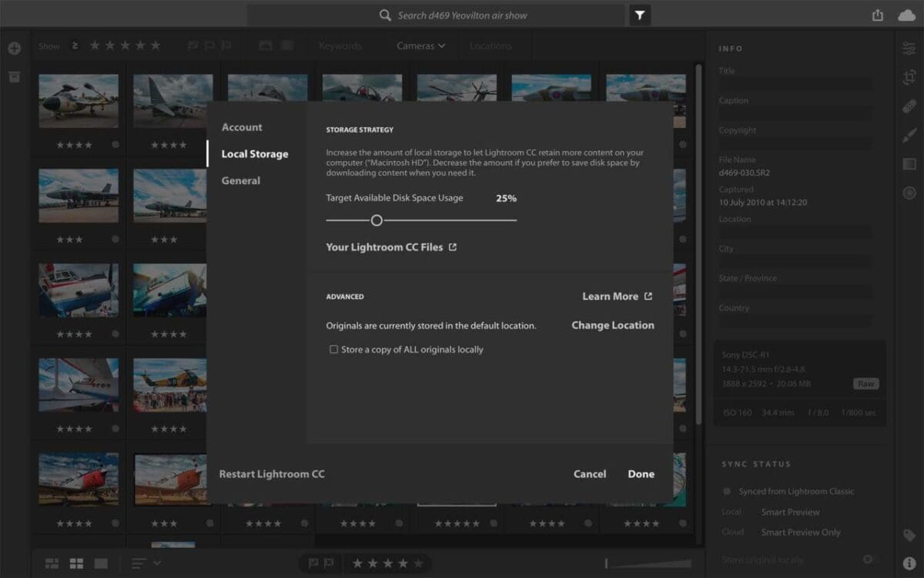Click the 25% disk usage value

tap(506, 198)
